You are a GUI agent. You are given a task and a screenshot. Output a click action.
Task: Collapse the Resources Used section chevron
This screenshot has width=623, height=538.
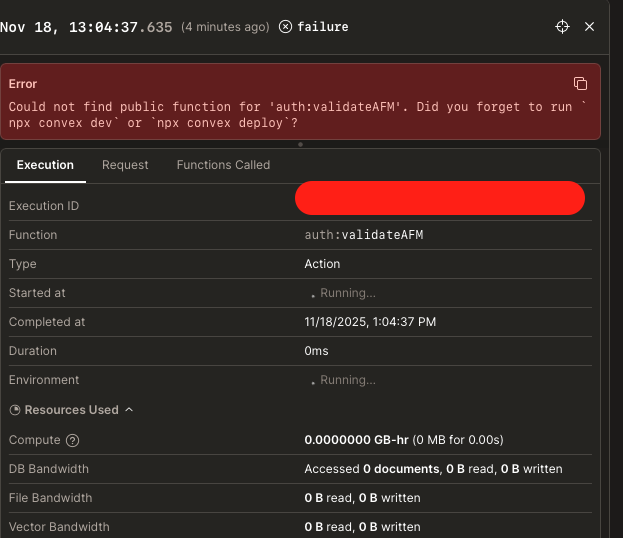pos(129,410)
